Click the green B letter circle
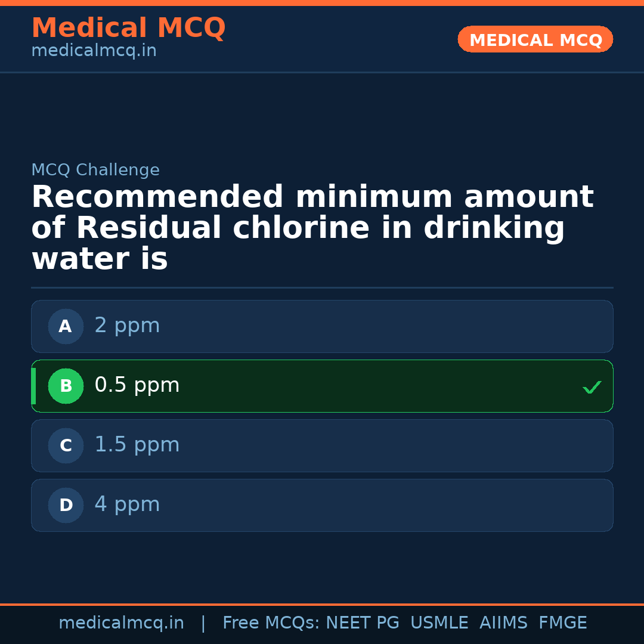 pyautogui.click(x=66, y=386)
